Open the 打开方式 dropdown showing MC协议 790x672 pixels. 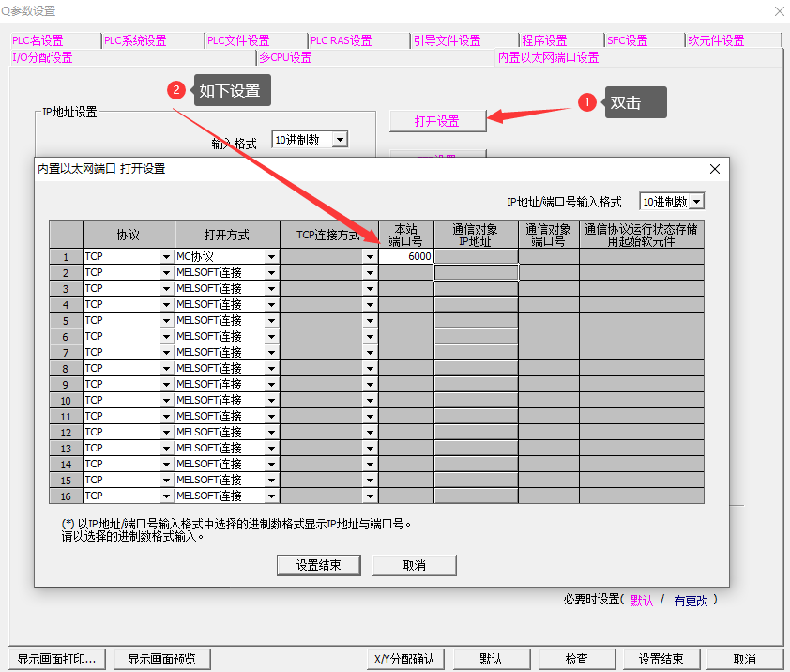pos(272,256)
